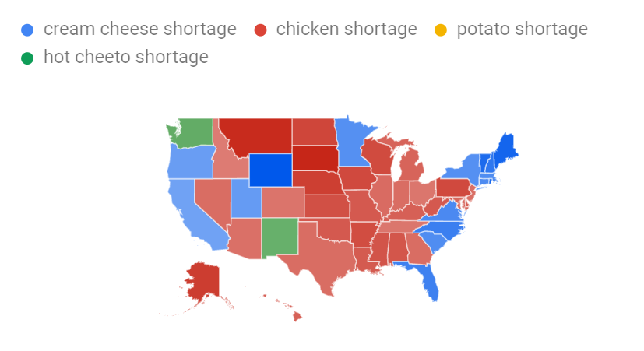644x351 pixels.
Task: Select the 'potato shortage' legend label
Action: tap(523, 29)
